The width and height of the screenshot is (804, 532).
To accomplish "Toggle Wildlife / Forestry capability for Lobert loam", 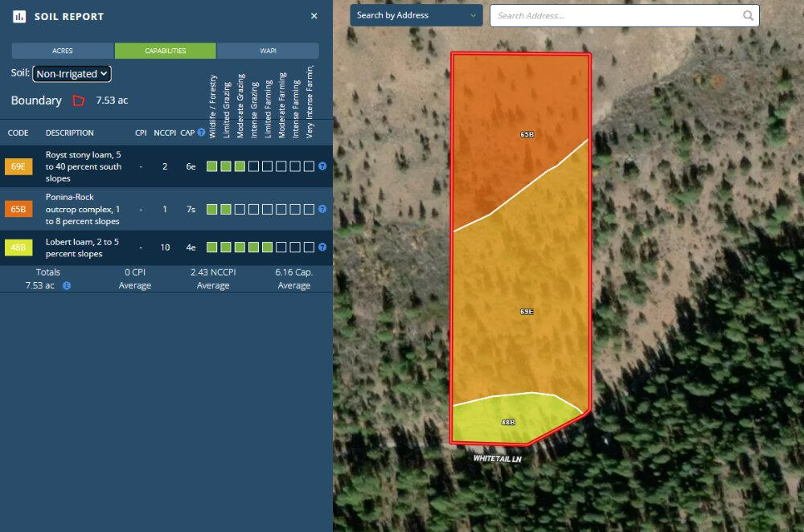I will 211,248.
